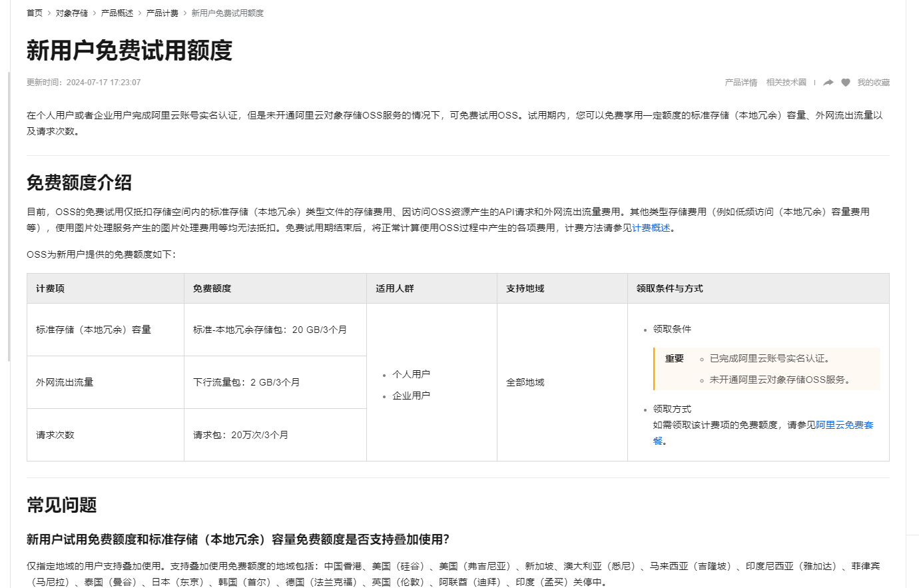Click the page title 新用户免费试用额度
The image size is (919, 588).
(129, 51)
